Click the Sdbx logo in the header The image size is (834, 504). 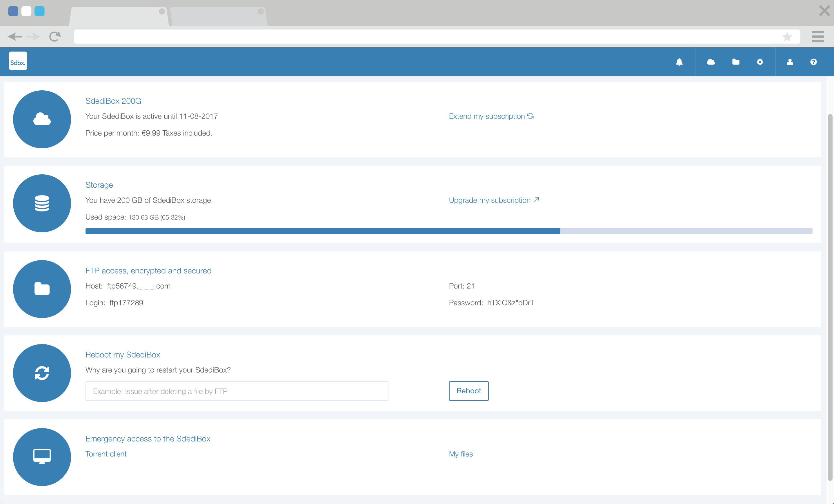point(18,61)
